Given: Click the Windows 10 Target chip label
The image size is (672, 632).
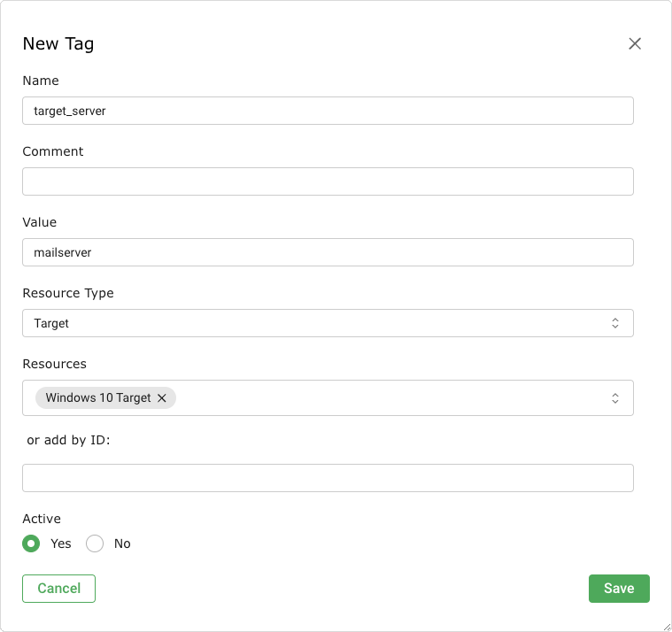Looking at the screenshot, I should pyautogui.click(x=98, y=398).
